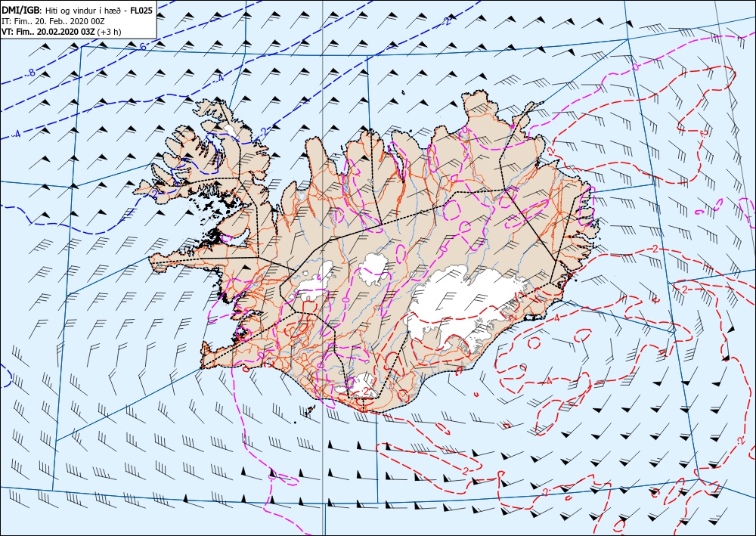Click the blue '-8' isotherm label
756x536 pixels.
click(x=31, y=73)
